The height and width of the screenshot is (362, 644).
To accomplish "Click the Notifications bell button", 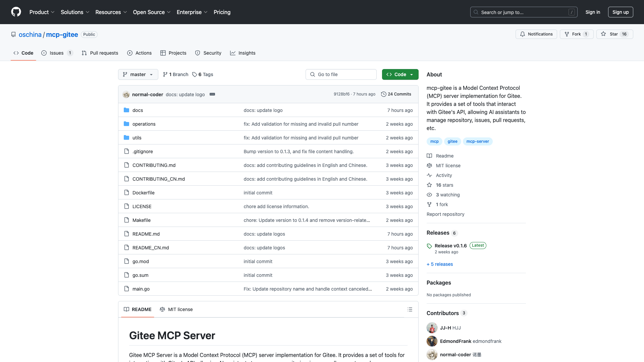I will (536, 34).
